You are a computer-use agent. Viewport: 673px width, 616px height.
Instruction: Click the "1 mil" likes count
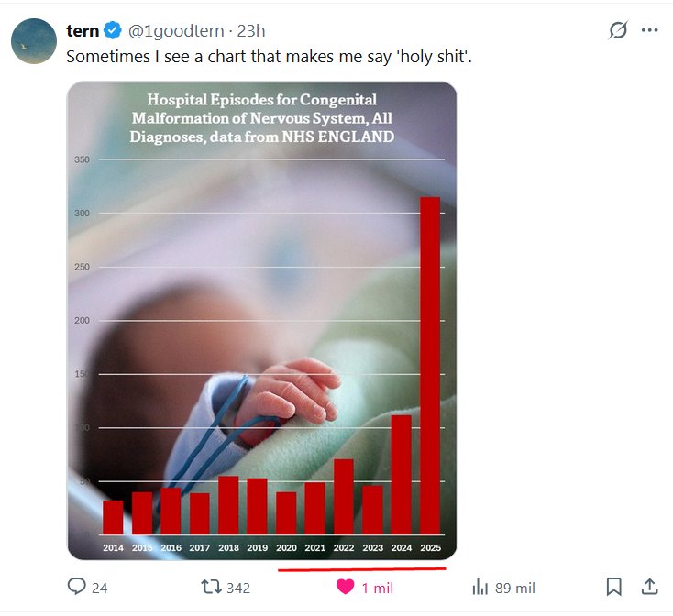click(x=378, y=588)
